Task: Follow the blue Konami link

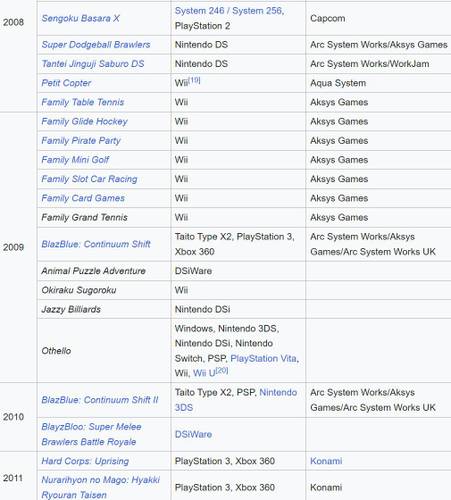Action: tap(326, 461)
